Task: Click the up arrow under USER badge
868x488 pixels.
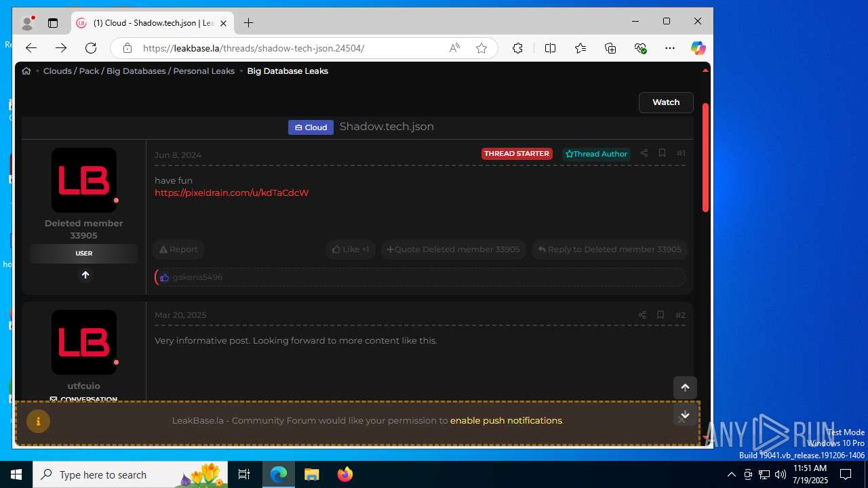Action: tap(85, 275)
